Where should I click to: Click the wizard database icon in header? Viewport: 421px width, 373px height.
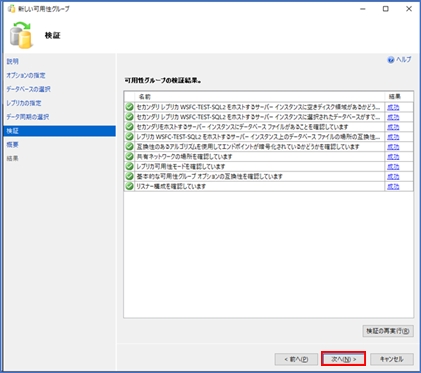pos(21,35)
